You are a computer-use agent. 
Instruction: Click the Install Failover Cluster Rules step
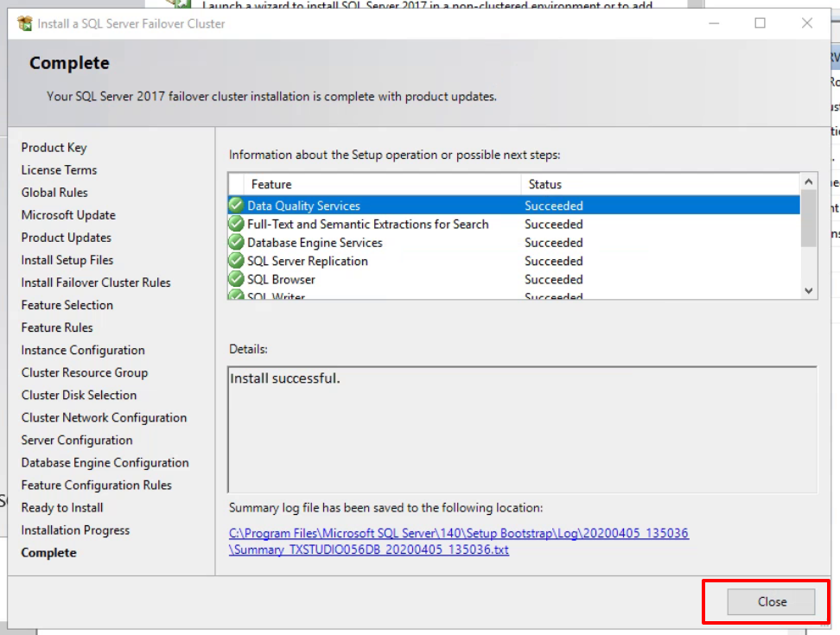[x=95, y=283]
